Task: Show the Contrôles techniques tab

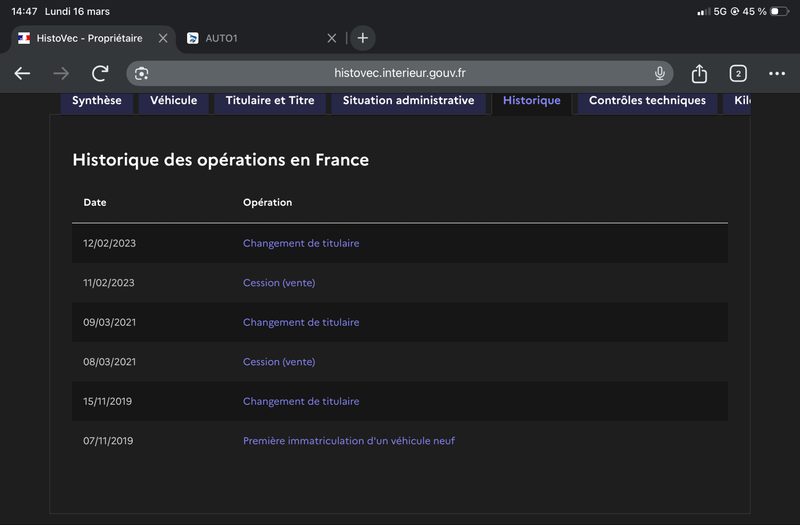Action: pyautogui.click(x=647, y=101)
